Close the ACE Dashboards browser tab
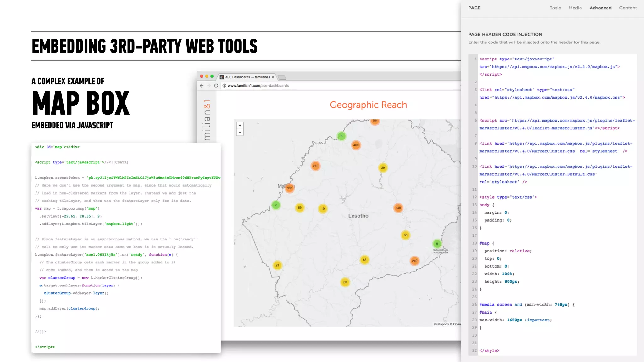644x362 pixels. click(x=273, y=77)
